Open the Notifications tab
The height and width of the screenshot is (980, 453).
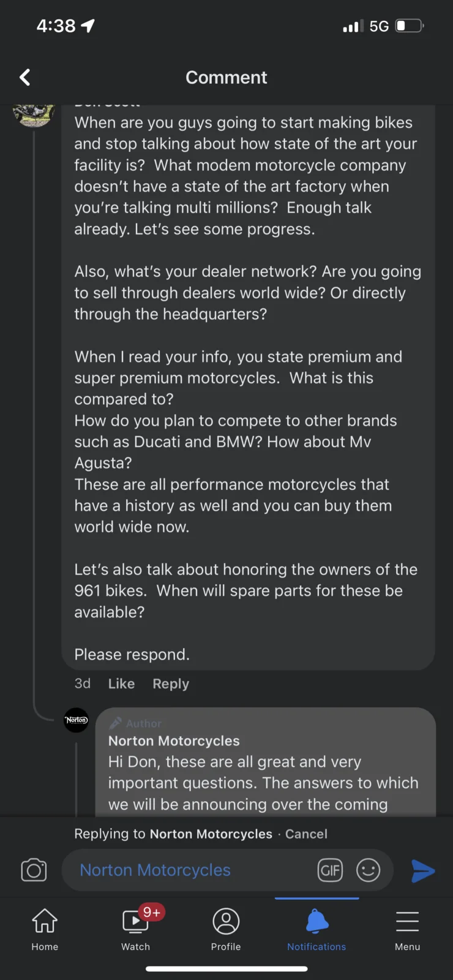tap(316, 929)
